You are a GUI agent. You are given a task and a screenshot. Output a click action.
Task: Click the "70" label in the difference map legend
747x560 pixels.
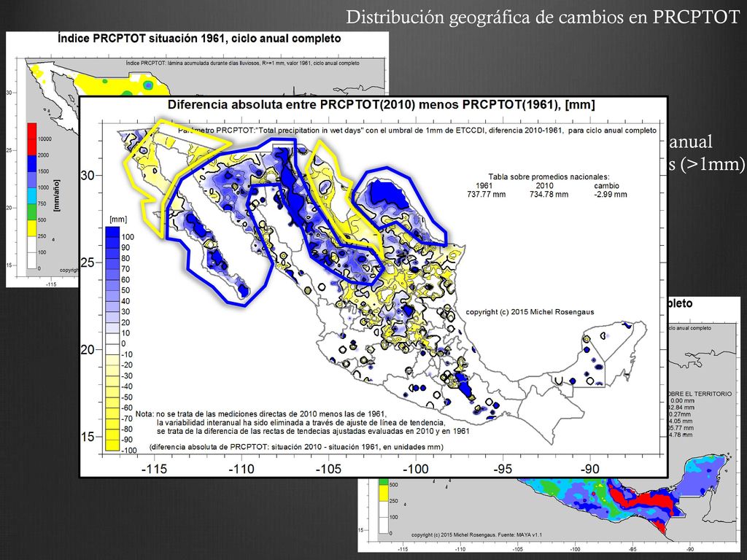[125, 269]
